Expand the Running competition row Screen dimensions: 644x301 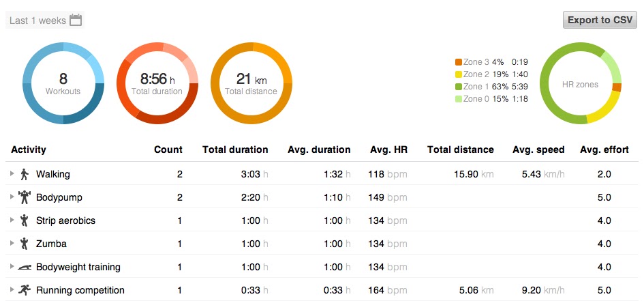tap(12, 290)
